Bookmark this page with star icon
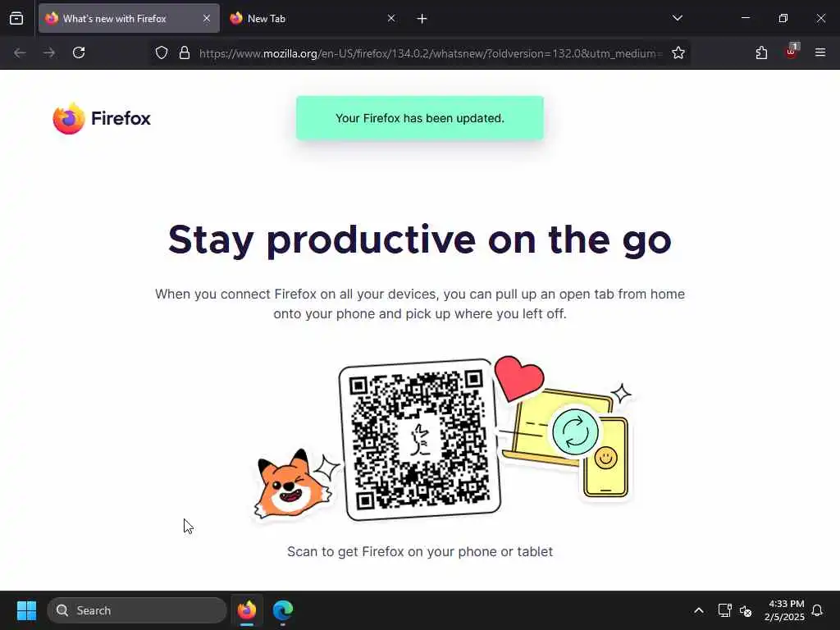This screenshot has height=630, width=840. click(x=678, y=52)
